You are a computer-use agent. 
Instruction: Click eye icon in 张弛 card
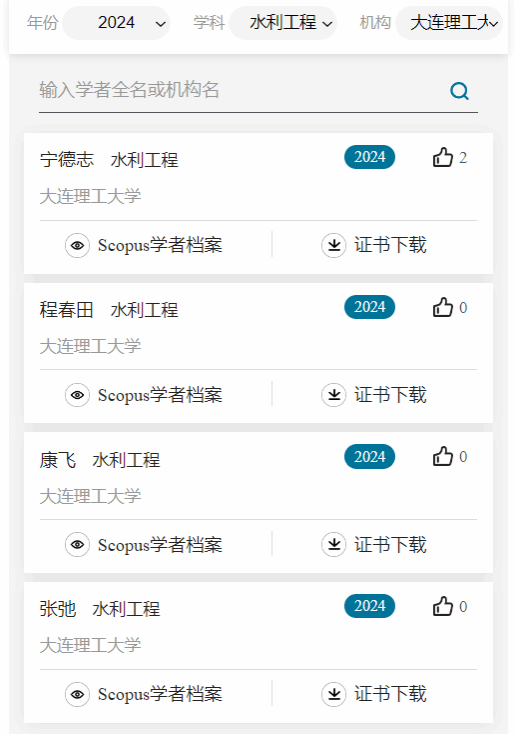pyautogui.click(x=77, y=694)
